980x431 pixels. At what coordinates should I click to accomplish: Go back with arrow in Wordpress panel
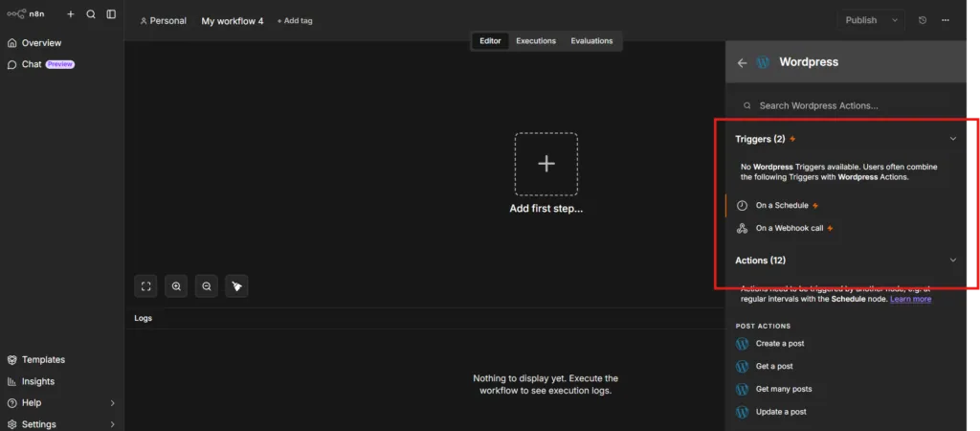coord(742,62)
